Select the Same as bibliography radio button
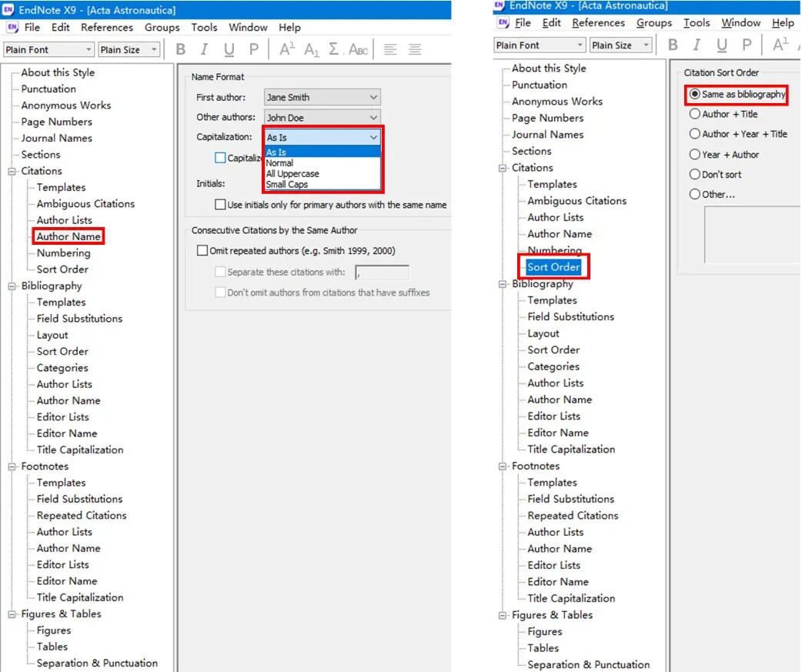 695,95
